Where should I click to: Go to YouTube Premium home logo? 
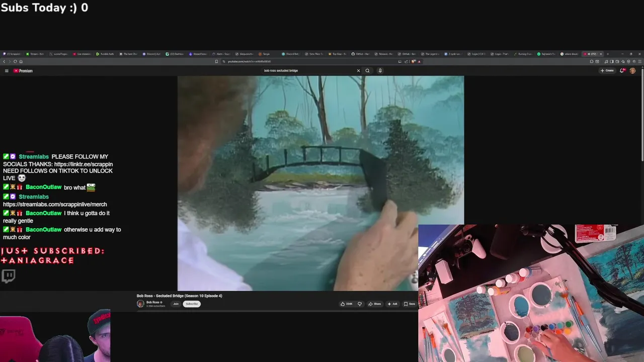point(23,71)
